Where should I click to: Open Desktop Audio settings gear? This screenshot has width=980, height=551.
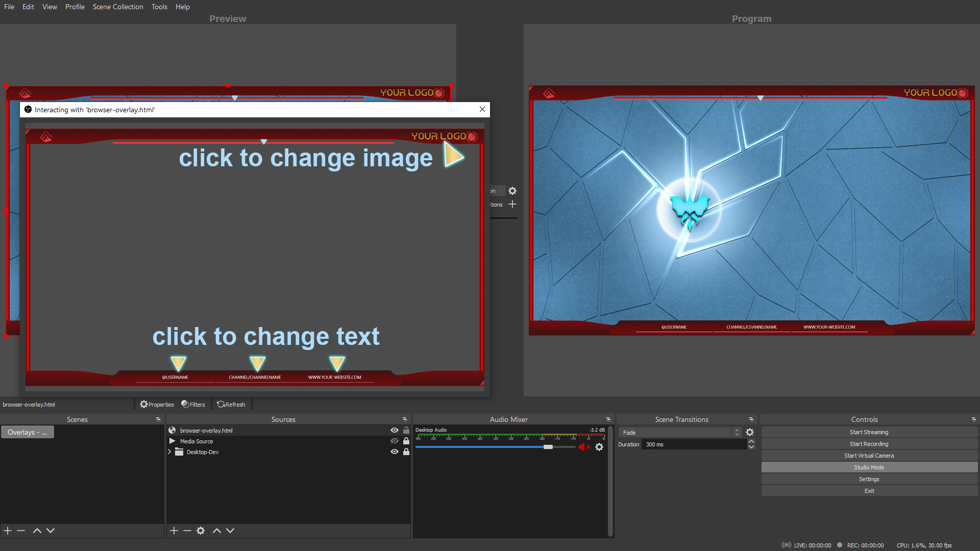[599, 447]
